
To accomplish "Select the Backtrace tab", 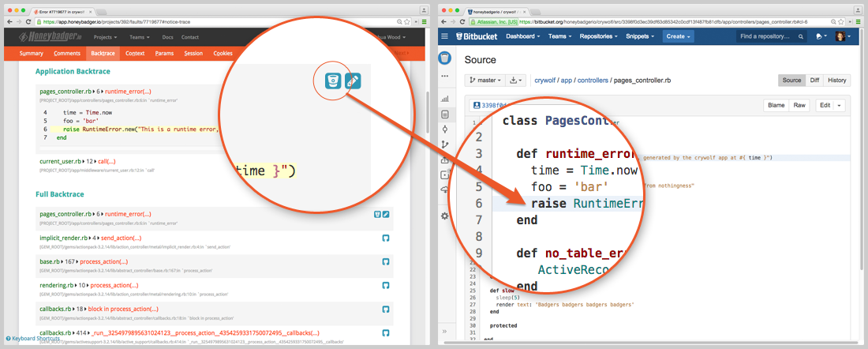I will coord(103,53).
